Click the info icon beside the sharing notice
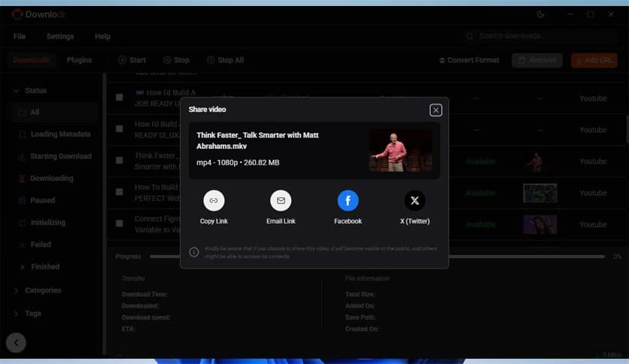The height and width of the screenshot is (364, 629). (194, 252)
